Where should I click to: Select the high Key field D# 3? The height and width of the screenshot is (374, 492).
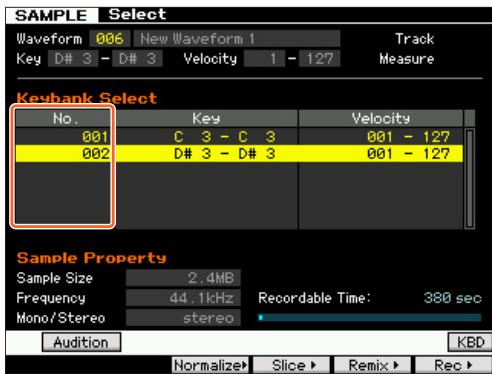pyautogui.click(x=137, y=59)
